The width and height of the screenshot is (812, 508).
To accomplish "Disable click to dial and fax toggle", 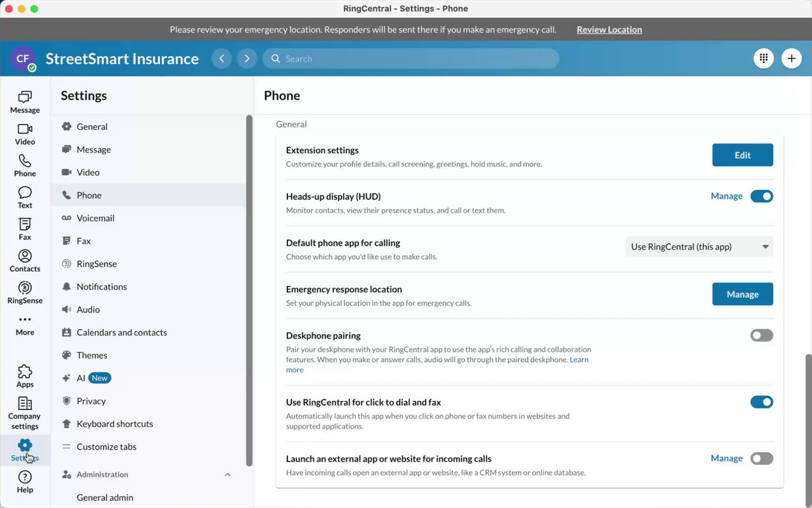I will click(x=761, y=402).
